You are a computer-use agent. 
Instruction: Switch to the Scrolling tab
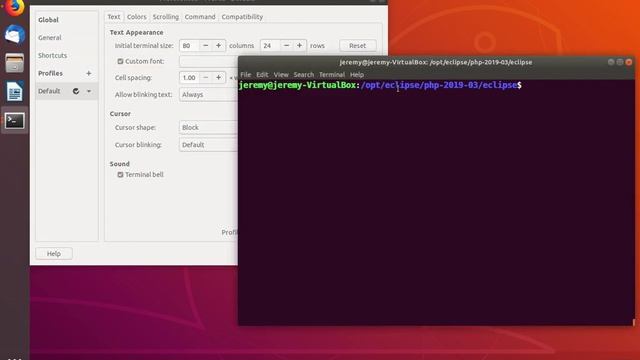point(166,17)
